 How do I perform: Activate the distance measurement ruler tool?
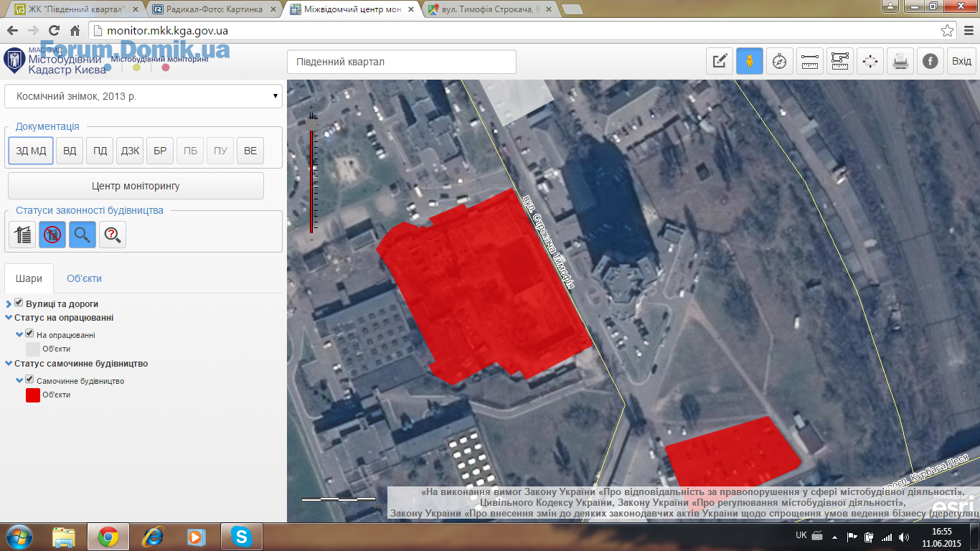coord(810,62)
